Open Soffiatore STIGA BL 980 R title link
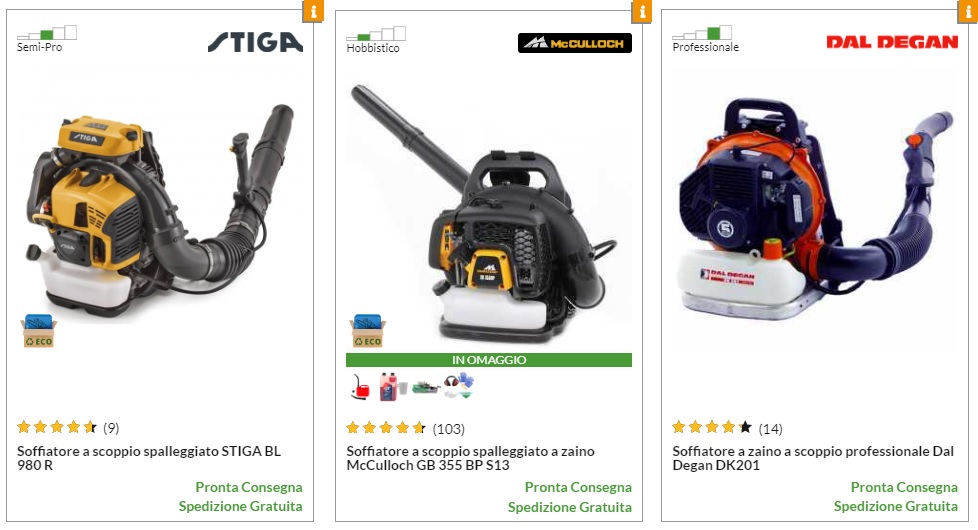This screenshot has height=530, width=978. click(149, 458)
